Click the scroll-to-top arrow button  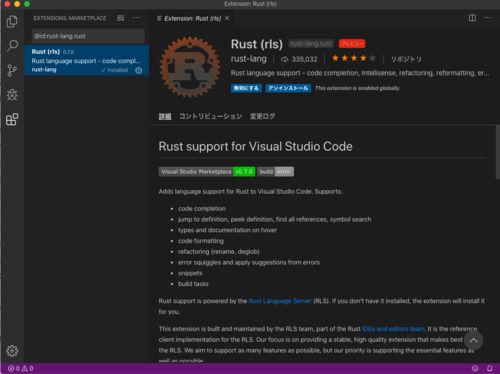click(473, 340)
